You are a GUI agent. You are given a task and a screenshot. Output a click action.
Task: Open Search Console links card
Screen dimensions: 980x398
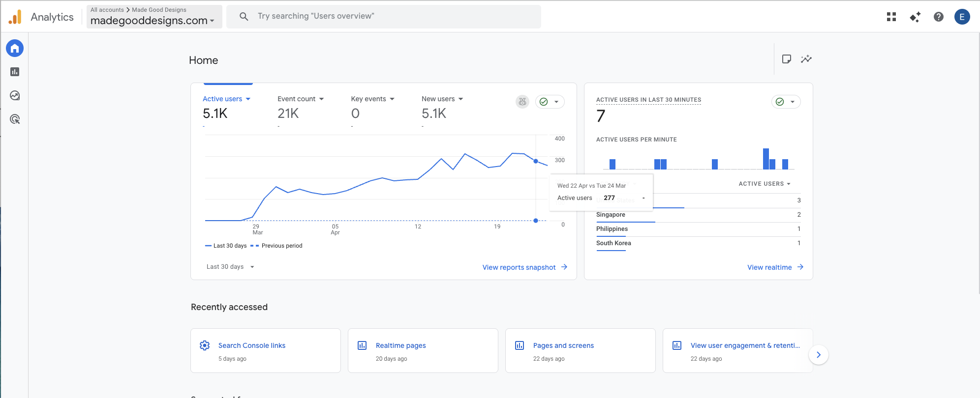266,350
